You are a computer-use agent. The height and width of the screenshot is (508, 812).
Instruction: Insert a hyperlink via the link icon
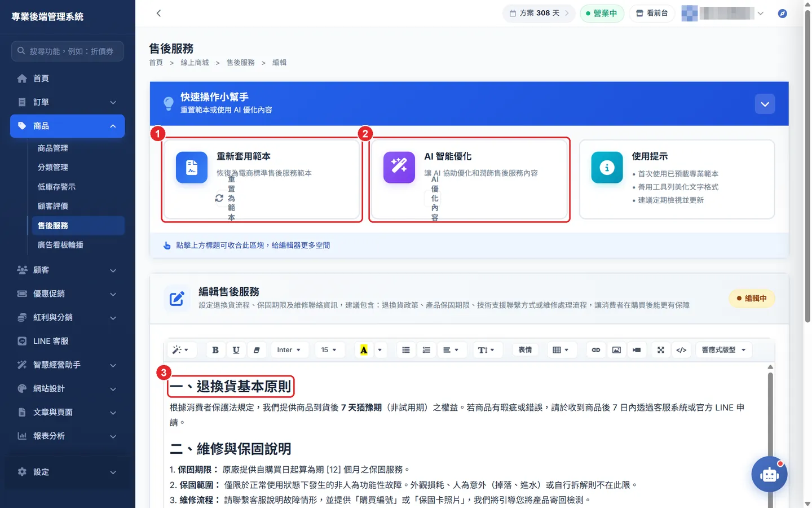click(595, 350)
